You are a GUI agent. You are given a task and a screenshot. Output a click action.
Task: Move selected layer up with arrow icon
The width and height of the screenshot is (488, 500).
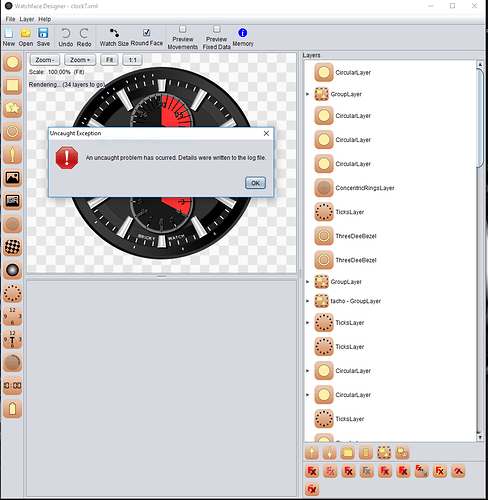pos(312,453)
